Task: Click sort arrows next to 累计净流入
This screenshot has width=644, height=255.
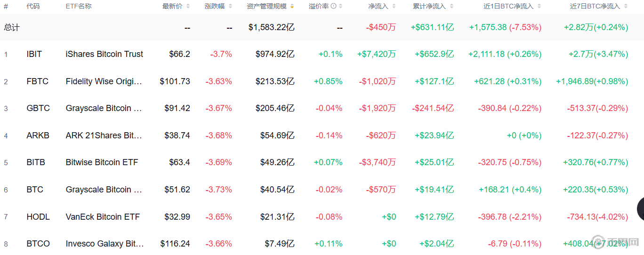Action: (x=451, y=6)
